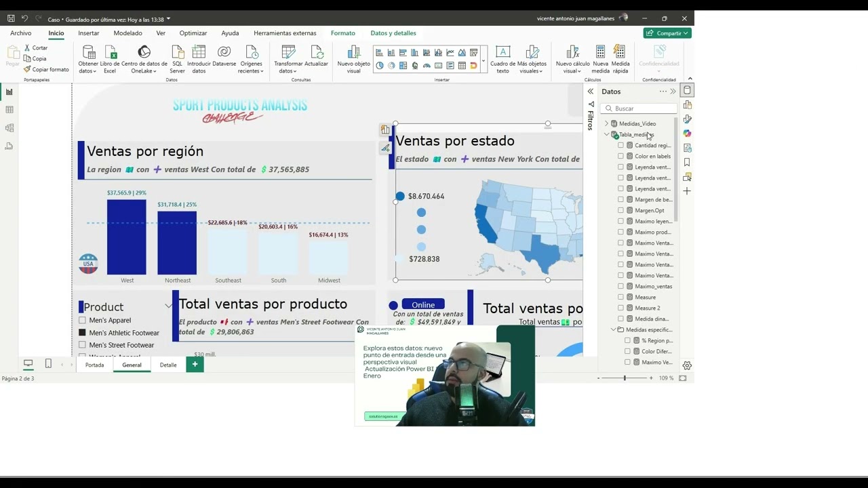Open Obtener datos dropdown
868x488 pixels.
pyautogui.click(x=88, y=60)
